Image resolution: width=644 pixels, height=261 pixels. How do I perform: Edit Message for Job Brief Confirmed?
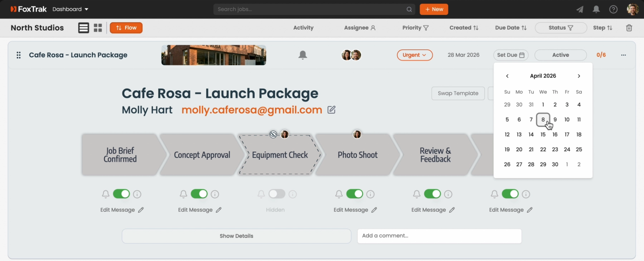click(122, 210)
